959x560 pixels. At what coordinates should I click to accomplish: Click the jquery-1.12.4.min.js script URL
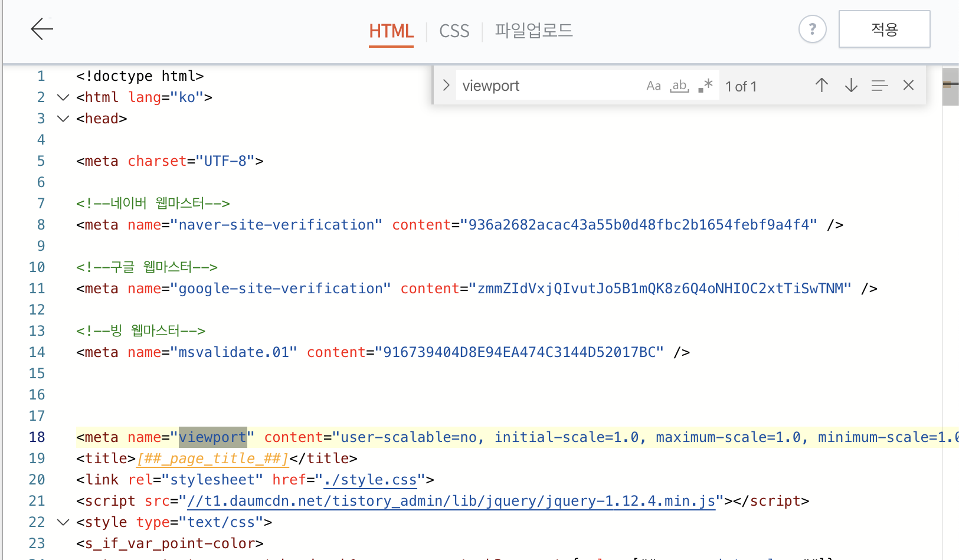pyautogui.click(x=452, y=500)
